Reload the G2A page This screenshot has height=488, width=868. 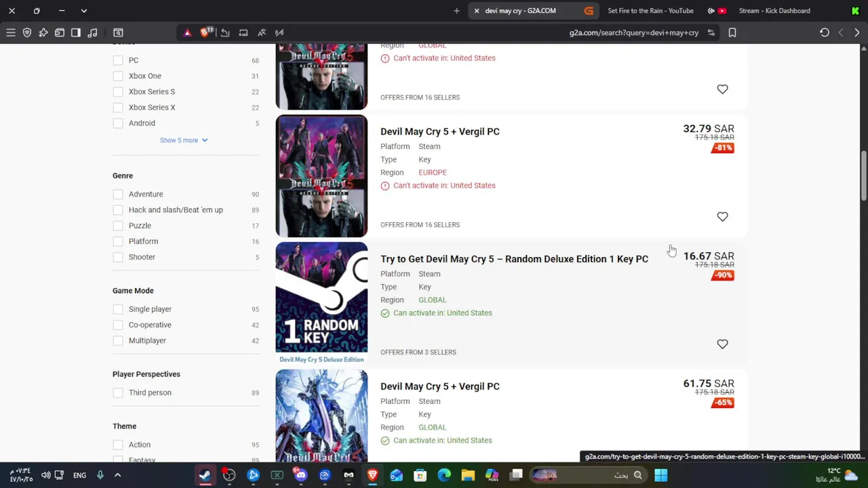825,33
